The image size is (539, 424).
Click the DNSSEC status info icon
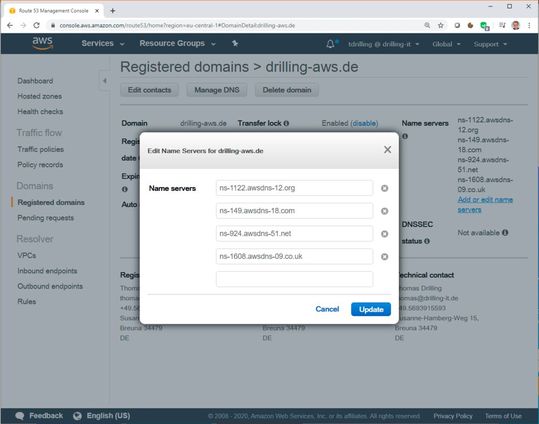click(x=427, y=241)
